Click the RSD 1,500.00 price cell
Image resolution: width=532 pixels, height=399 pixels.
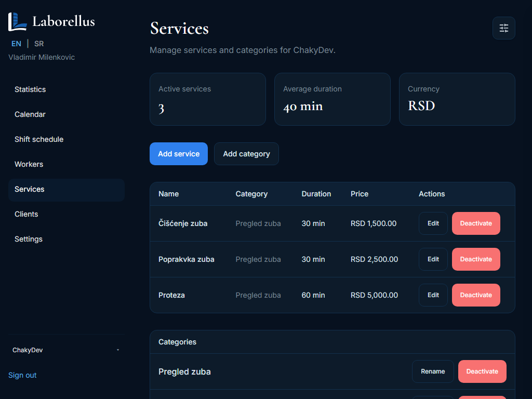click(x=374, y=223)
